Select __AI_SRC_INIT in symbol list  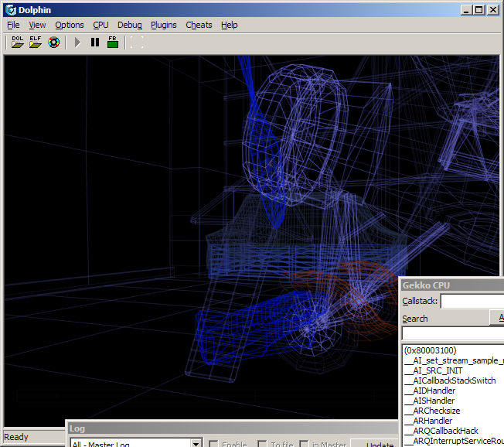pyautogui.click(x=433, y=370)
